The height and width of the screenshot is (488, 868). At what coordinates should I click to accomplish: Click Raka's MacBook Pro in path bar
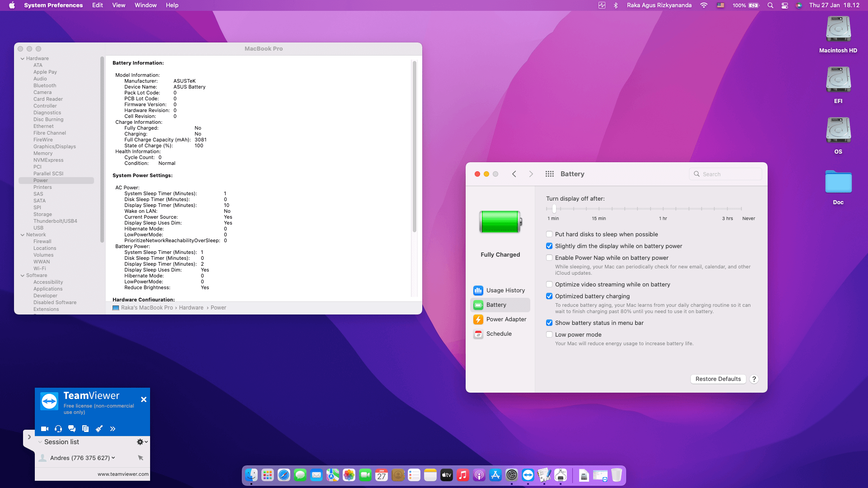(x=147, y=308)
